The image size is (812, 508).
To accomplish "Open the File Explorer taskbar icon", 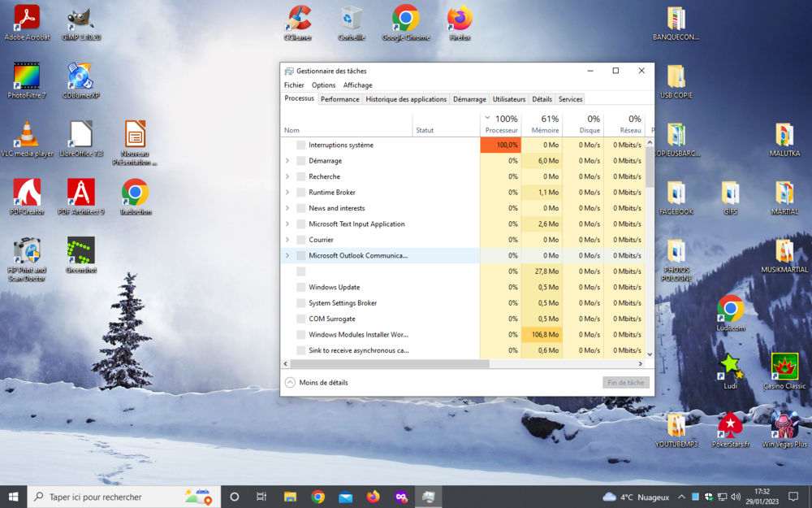I will 290,497.
